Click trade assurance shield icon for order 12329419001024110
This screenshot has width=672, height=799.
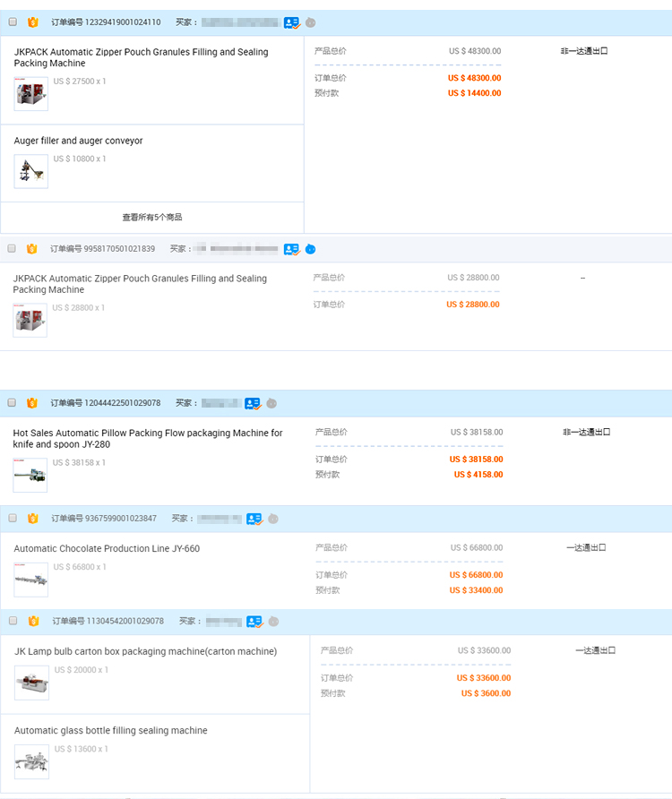(x=33, y=22)
